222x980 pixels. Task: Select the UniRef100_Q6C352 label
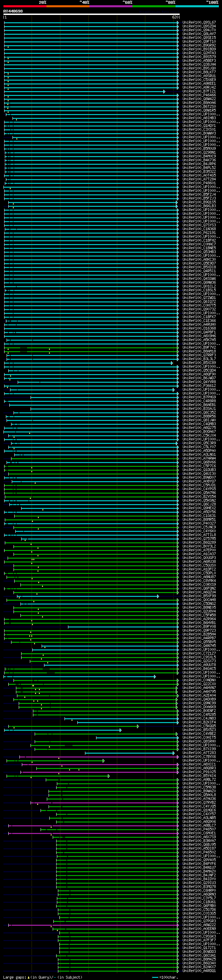tap(199, 412)
